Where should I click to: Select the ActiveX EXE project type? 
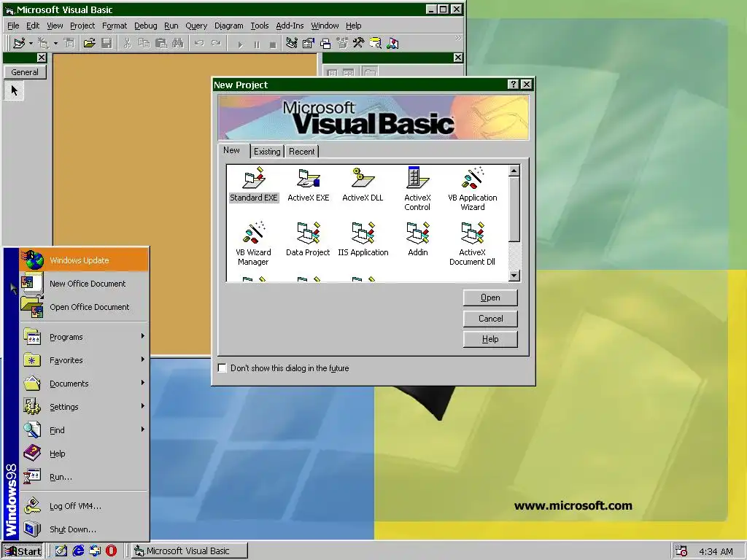pos(309,184)
